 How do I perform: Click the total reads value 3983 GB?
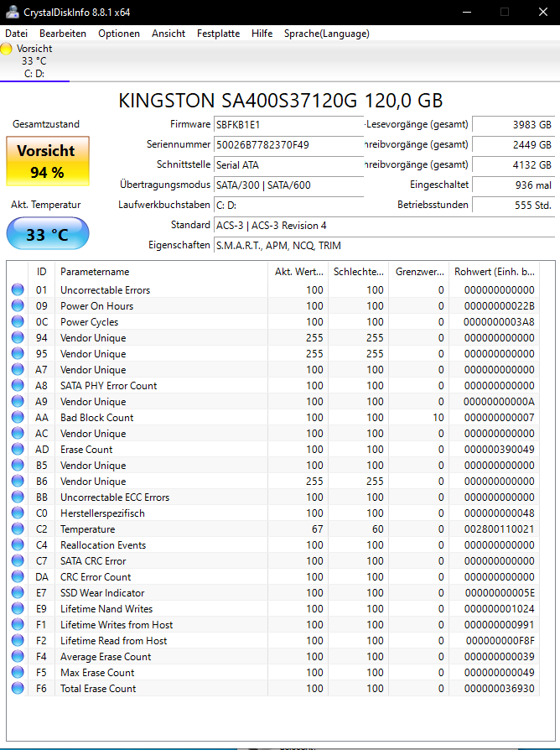pos(513,125)
